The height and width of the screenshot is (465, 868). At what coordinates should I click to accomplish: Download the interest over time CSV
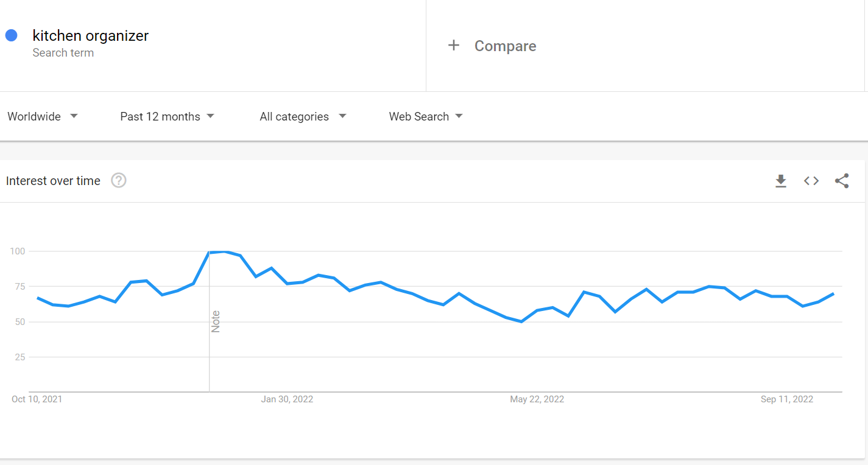click(x=781, y=181)
